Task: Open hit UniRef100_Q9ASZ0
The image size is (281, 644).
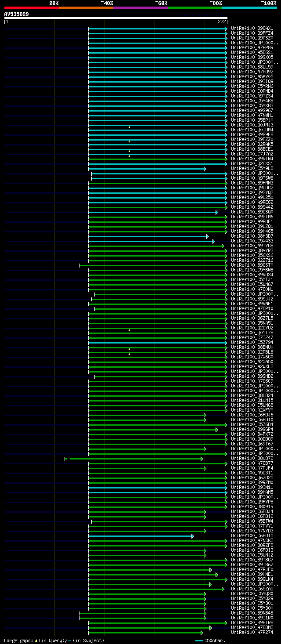Action: click(252, 38)
